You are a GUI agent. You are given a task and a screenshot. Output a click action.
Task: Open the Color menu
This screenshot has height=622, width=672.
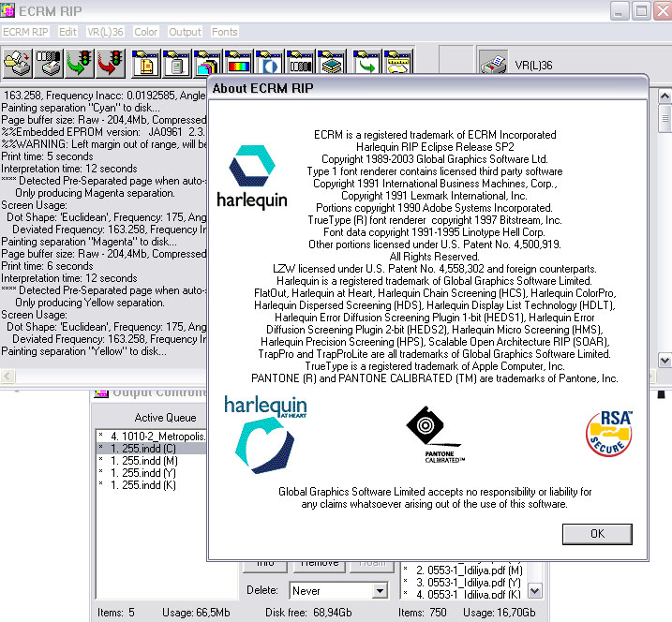[x=145, y=32]
